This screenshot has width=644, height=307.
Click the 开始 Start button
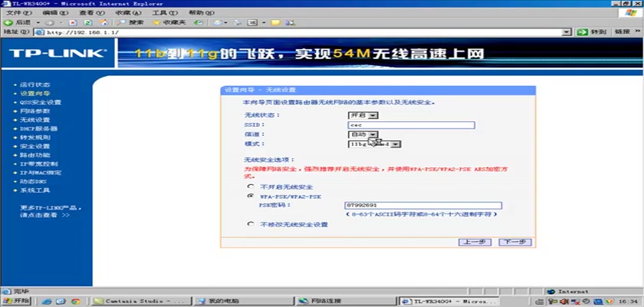[x=15, y=301]
